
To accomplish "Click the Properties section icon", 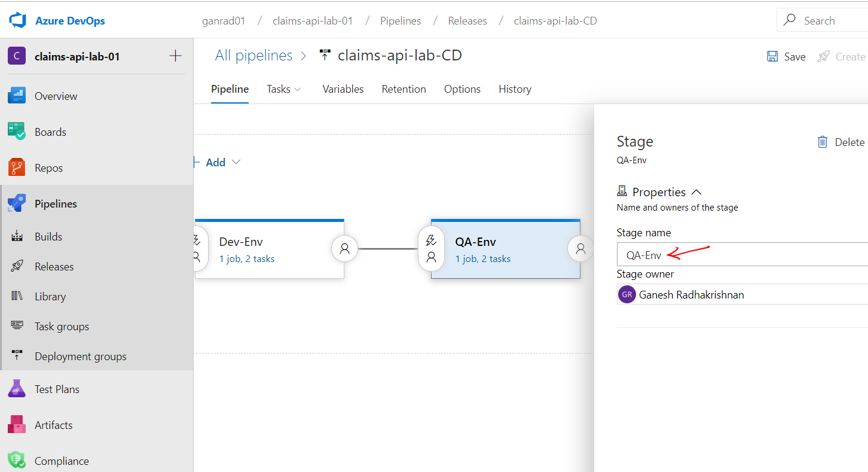I will [622, 191].
